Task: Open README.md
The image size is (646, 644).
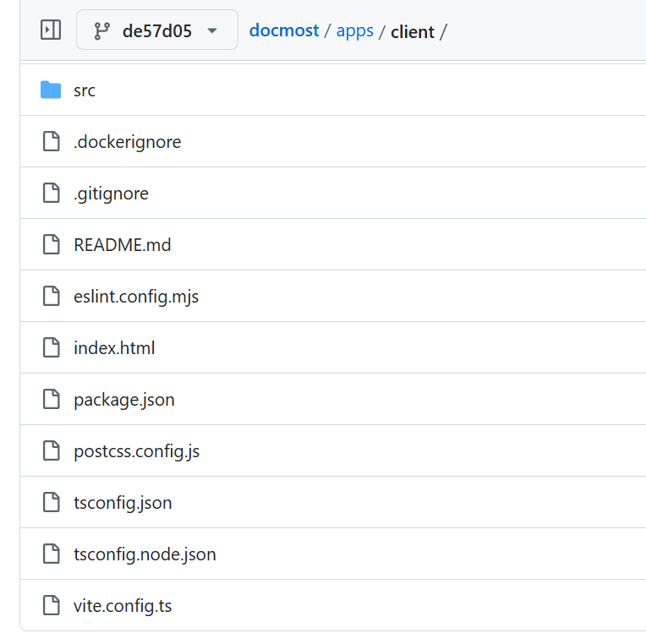Action: click(123, 244)
